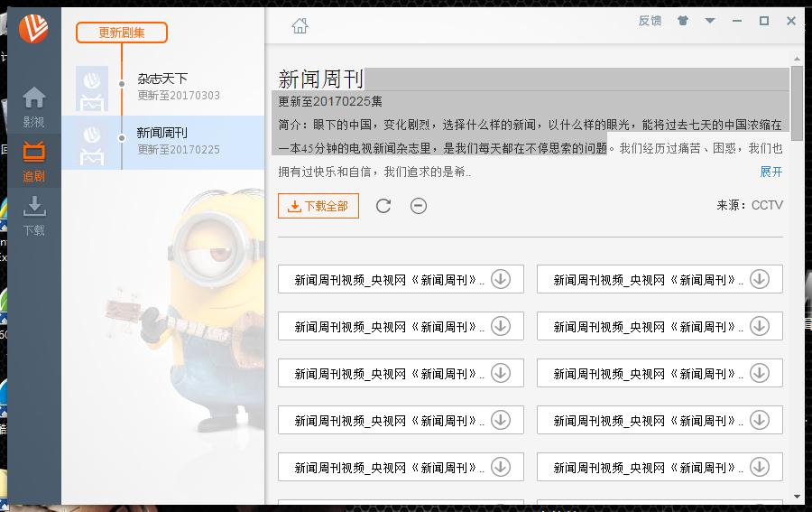The width and height of the screenshot is (812, 512).
Task: Switch to the 追剧 (Follow series) section
Action: click(33, 161)
